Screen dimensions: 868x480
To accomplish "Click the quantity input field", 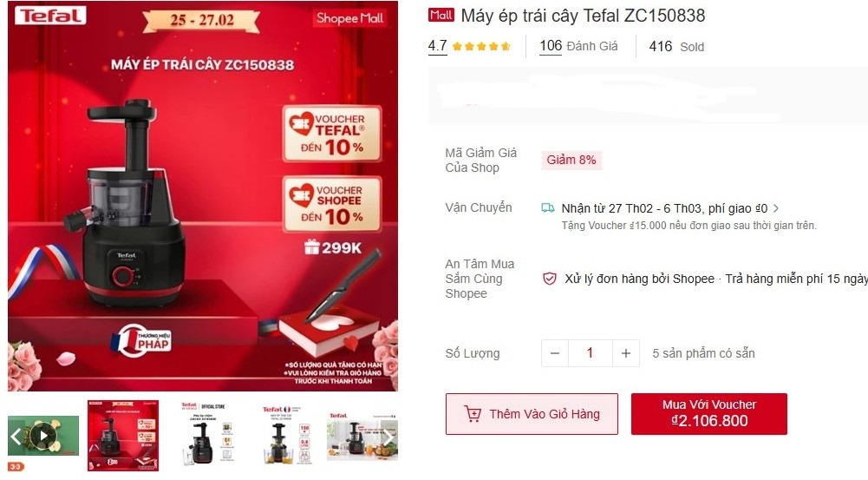I will pyautogui.click(x=591, y=353).
